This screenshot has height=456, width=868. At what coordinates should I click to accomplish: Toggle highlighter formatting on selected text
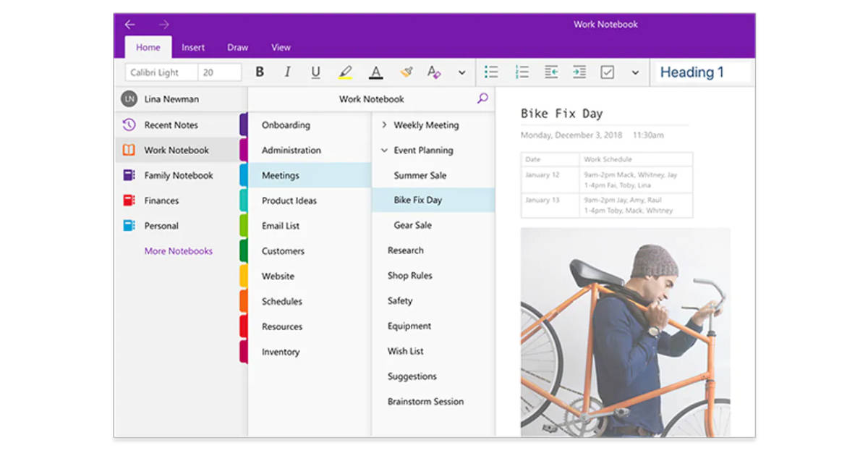[346, 72]
